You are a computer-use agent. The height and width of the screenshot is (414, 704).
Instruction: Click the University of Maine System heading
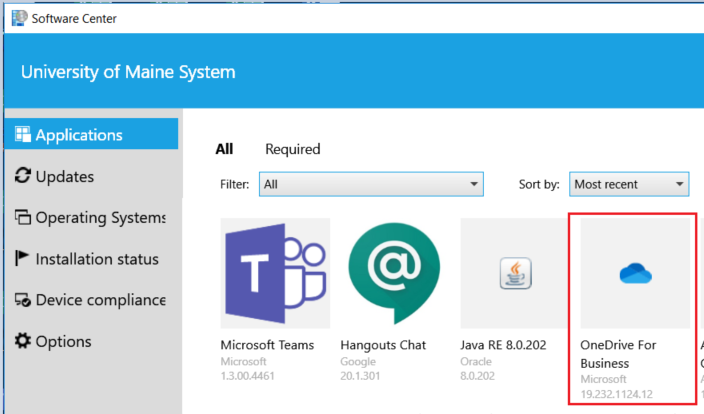pos(128,72)
